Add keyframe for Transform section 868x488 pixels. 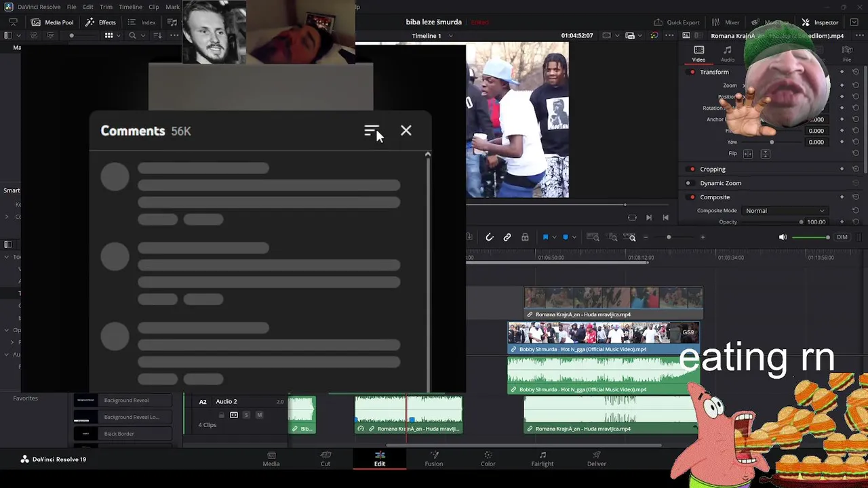pos(842,72)
